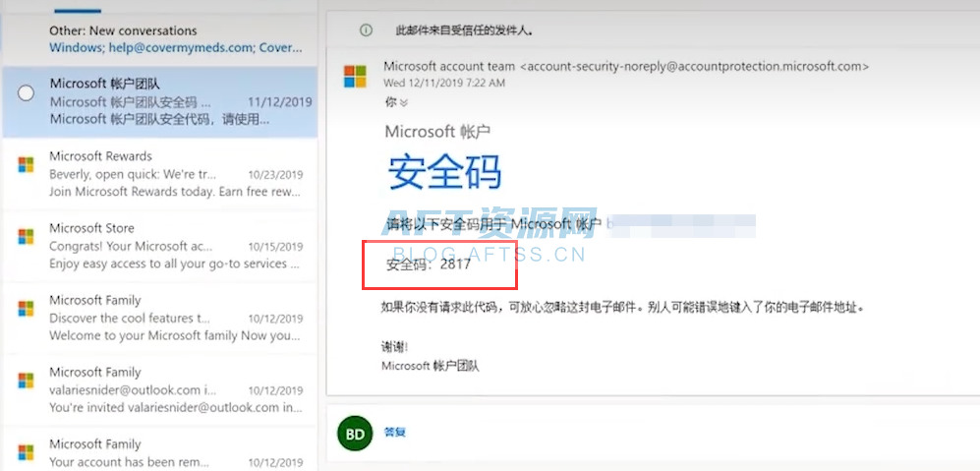The image size is (980, 471).
Task: Click the Microsoft logo beside Microsoft Rewards email
Action: 27,165
